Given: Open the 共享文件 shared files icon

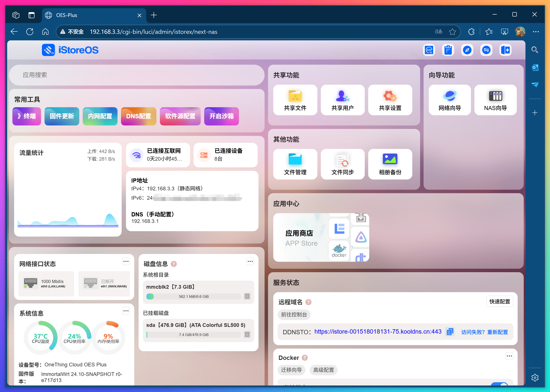Looking at the screenshot, I should pos(295,100).
